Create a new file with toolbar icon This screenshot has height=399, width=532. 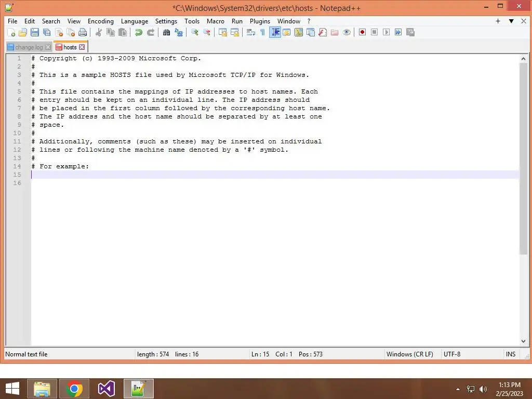click(x=11, y=32)
